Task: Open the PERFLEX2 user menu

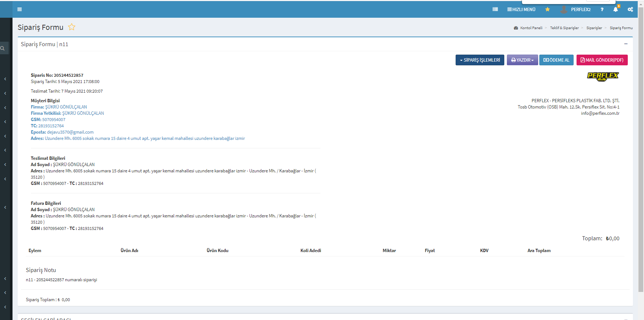Action: (576, 9)
